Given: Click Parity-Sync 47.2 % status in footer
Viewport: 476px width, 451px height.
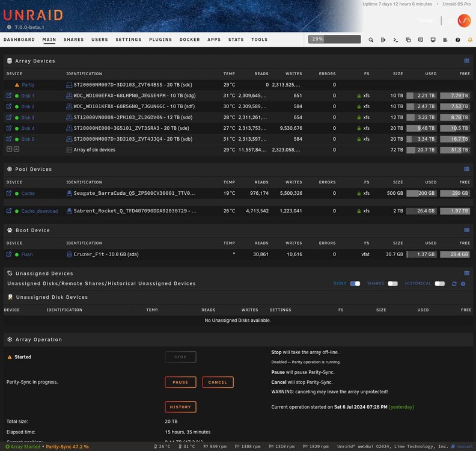Looking at the screenshot, I should coord(67,446).
